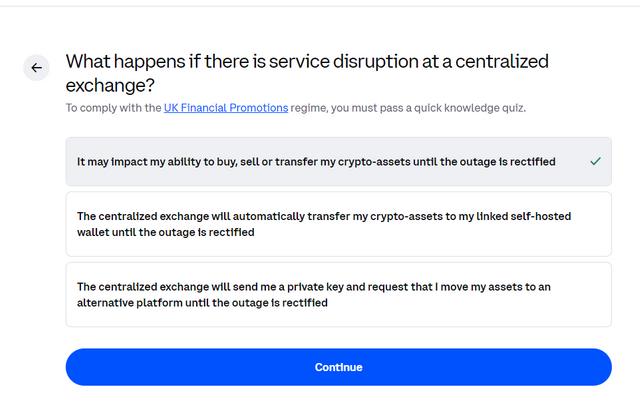Return to the previous quiz question

(37, 68)
